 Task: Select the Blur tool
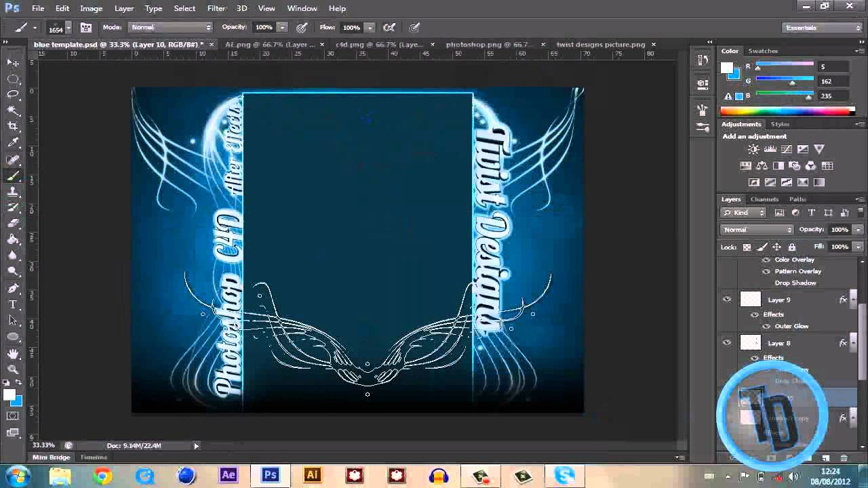(x=13, y=256)
